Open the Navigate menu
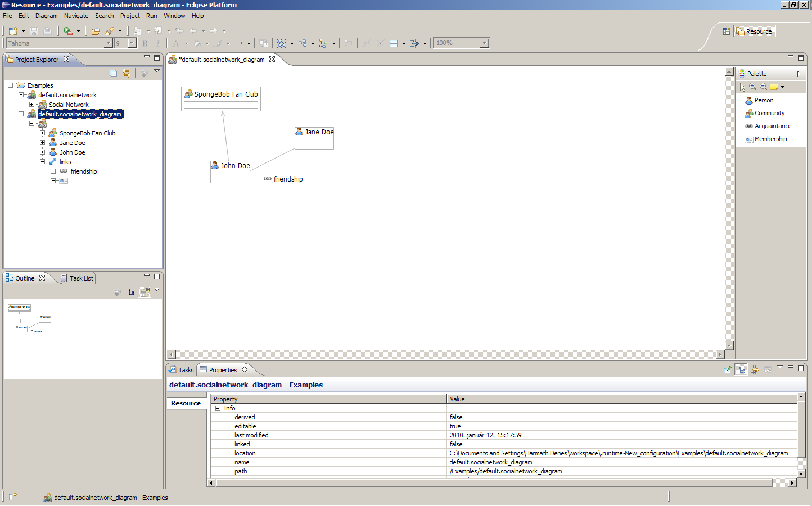The height and width of the screenshot is (506, 812). point(76,16)
